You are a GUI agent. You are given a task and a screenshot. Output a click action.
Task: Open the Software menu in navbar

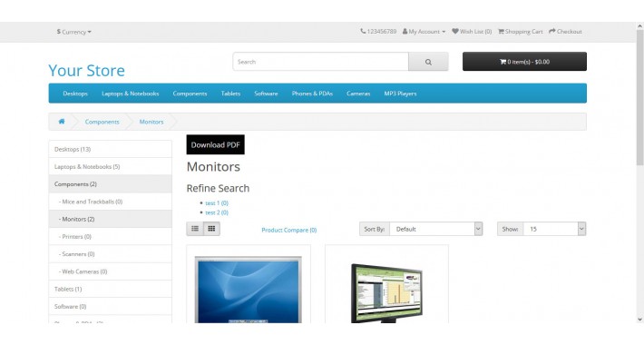pos(266,94)
